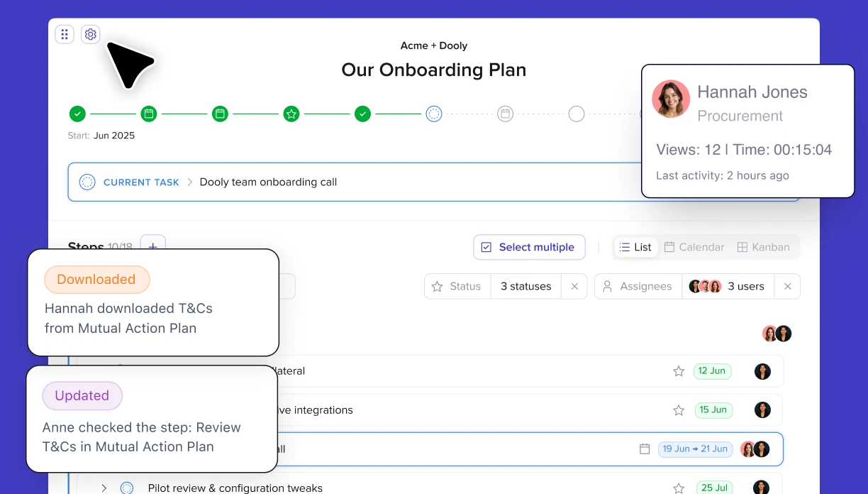This screenshot has width=868, height=494.
Task: Switch to List view
Action: tap(635, 247)
